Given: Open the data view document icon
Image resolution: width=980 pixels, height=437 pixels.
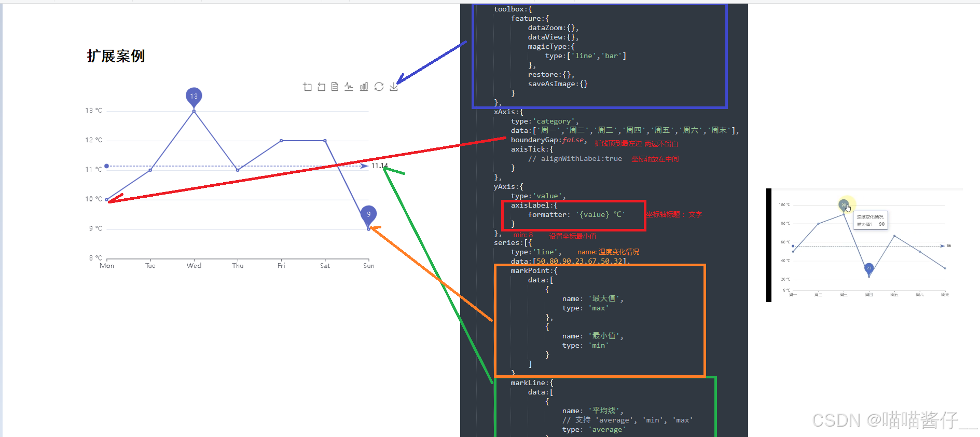Looking at the screenshot, I should [x=335, y=87].
